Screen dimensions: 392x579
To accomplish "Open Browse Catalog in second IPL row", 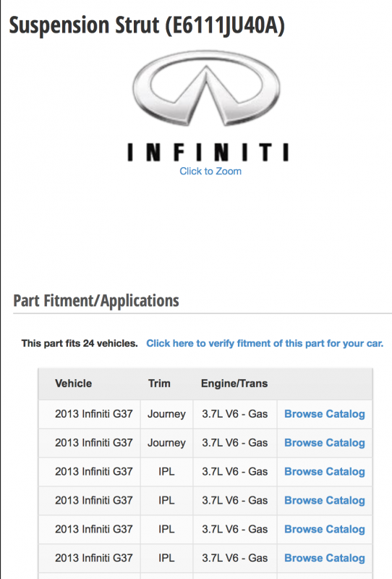I will (325, 500).
